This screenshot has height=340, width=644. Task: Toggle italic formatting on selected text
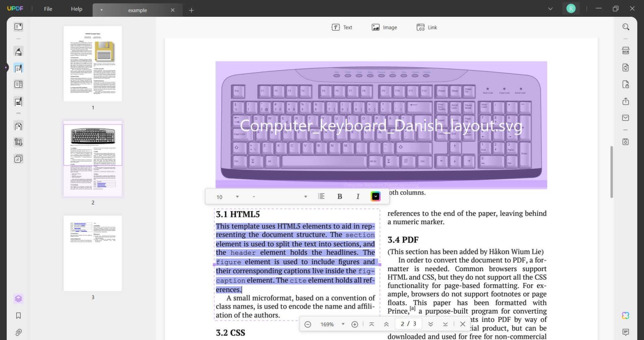pos(358,196)
